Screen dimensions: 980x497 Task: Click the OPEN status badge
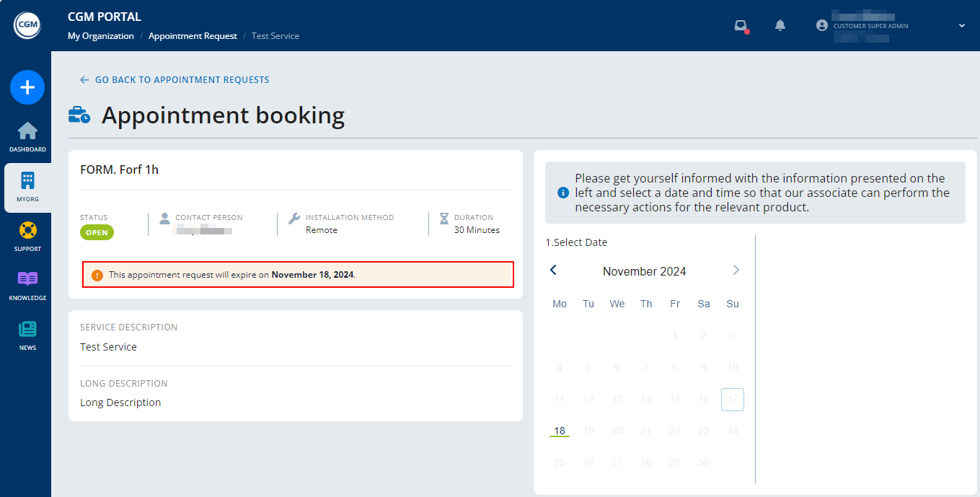pos(97,232)
